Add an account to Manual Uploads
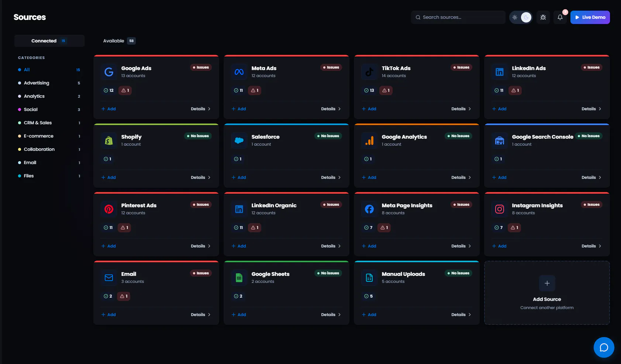Viewport: 621px width, 364px height. tap(369, 315)
